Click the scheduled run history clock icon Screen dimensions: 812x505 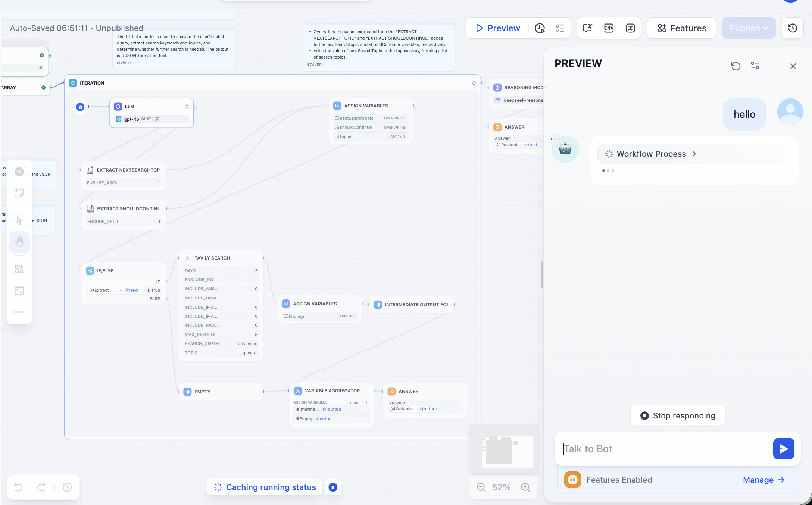(x=540, y=28)
